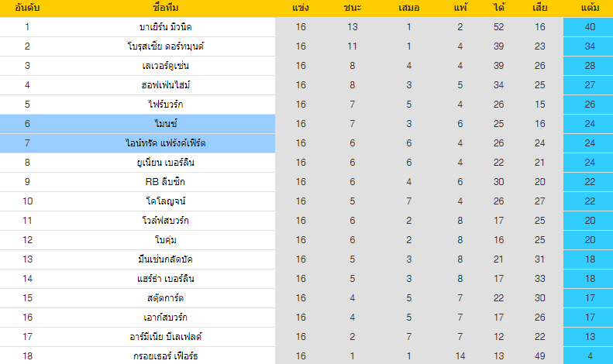Click the ชนะ wins column header
The image size is (613, 364).
(x=353, y=8)
